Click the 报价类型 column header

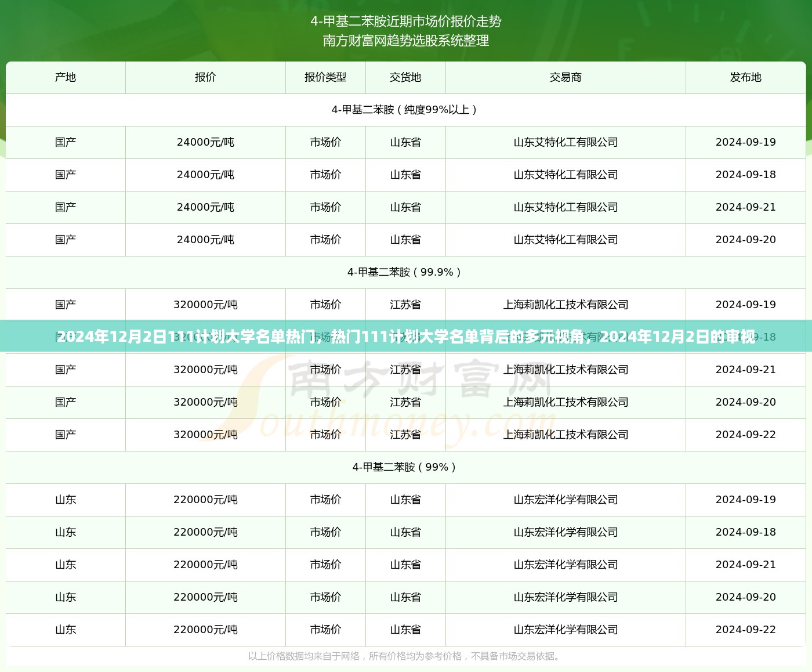pyautogui.click(x=325, y=77)
